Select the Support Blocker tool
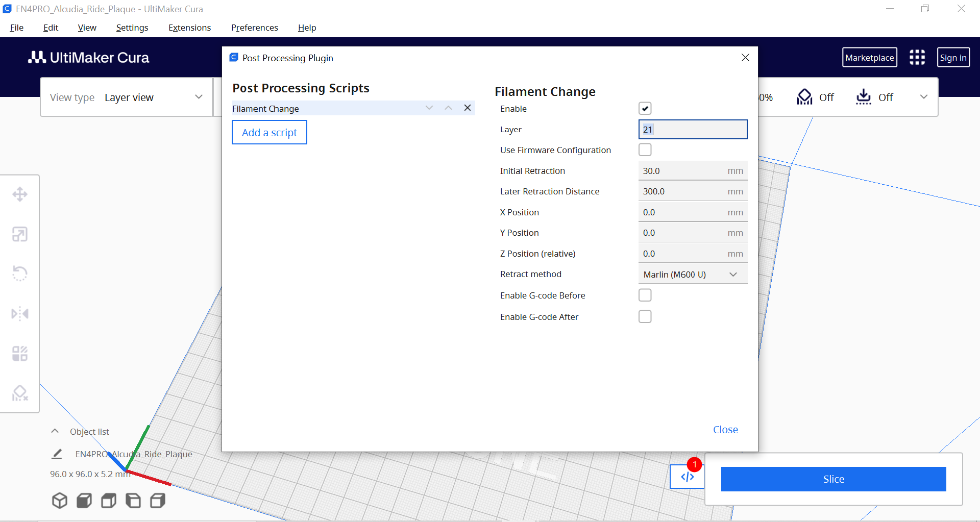 pyautogui.click(x=20, y=393)
